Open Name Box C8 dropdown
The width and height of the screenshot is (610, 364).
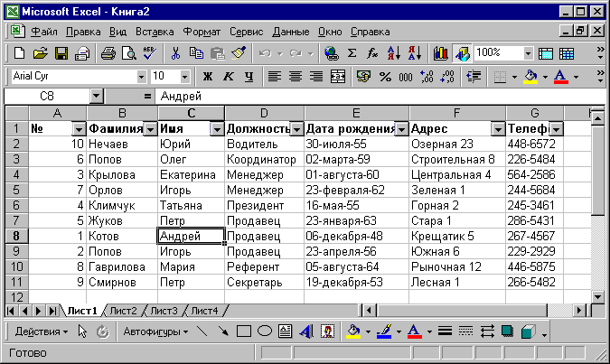96,96
